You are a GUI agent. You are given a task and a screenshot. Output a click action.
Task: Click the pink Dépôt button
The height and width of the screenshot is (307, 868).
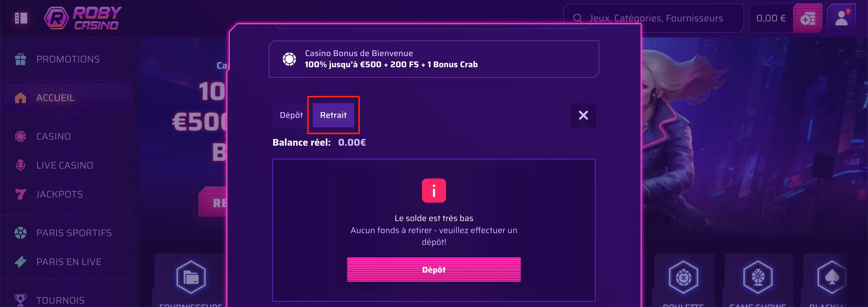(434, 270)
